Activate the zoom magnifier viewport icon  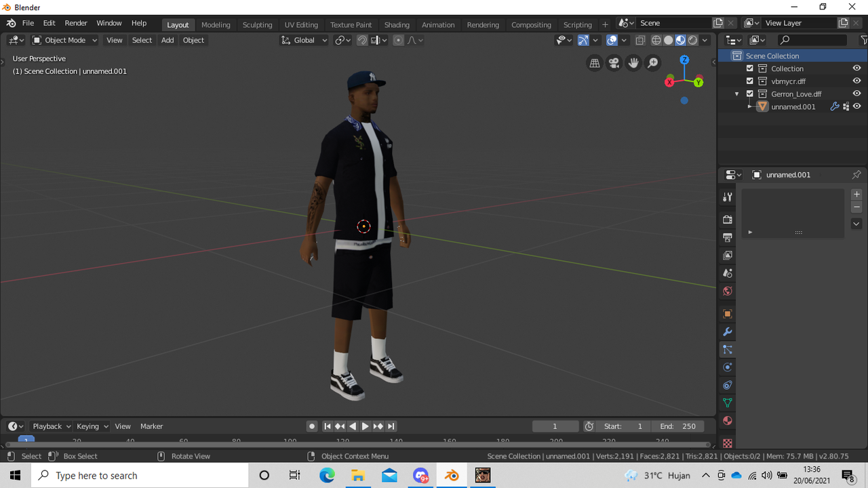coord(653,63)
